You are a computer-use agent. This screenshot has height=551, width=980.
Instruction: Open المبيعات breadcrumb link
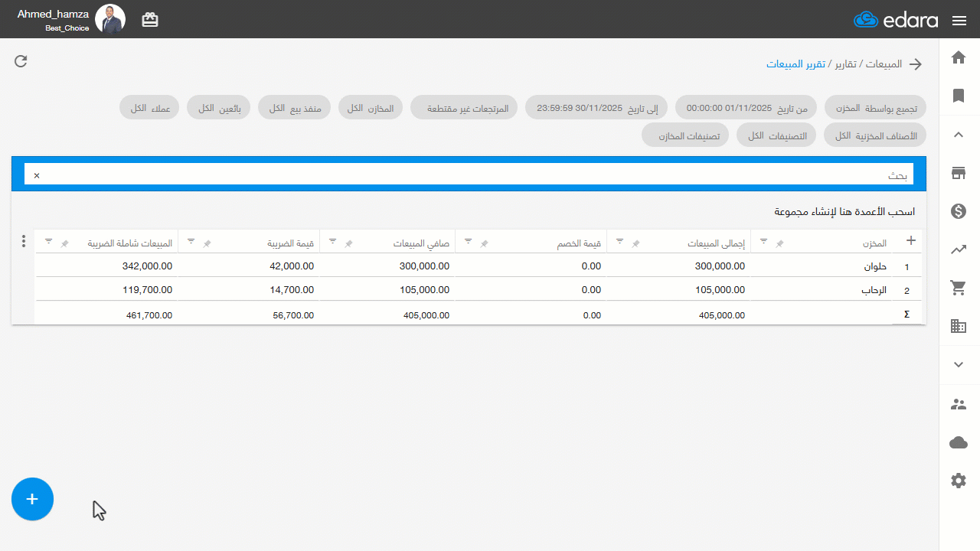(x=884, y=64)
